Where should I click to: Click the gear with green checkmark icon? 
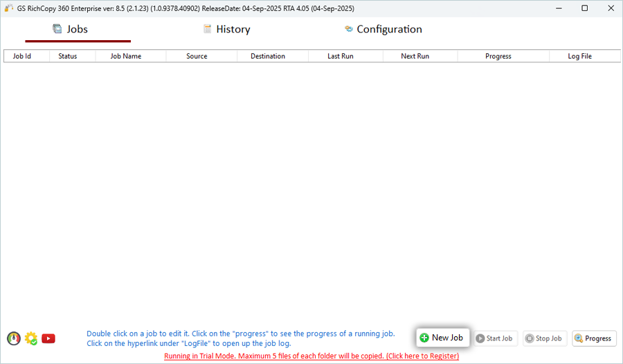pos(31,338)
